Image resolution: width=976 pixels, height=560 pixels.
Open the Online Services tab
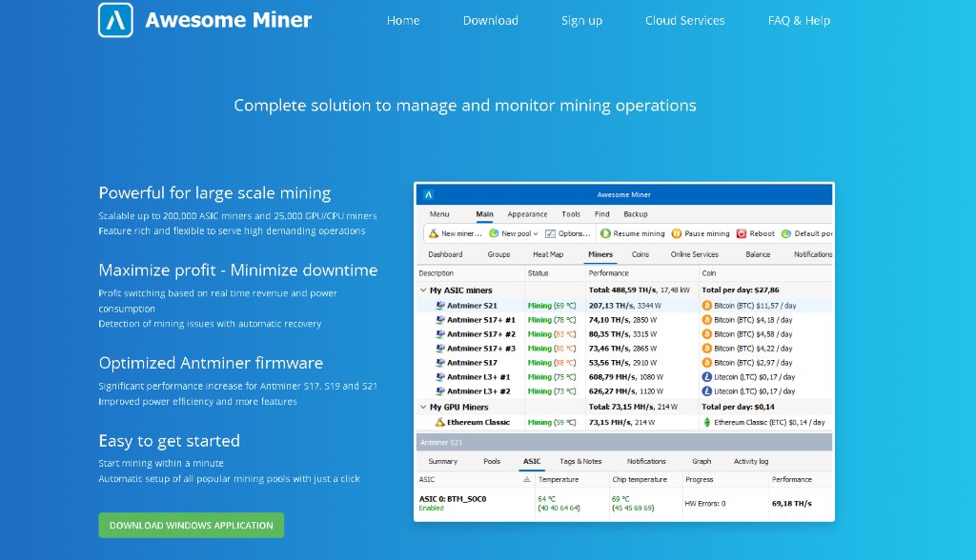[694, 254]
